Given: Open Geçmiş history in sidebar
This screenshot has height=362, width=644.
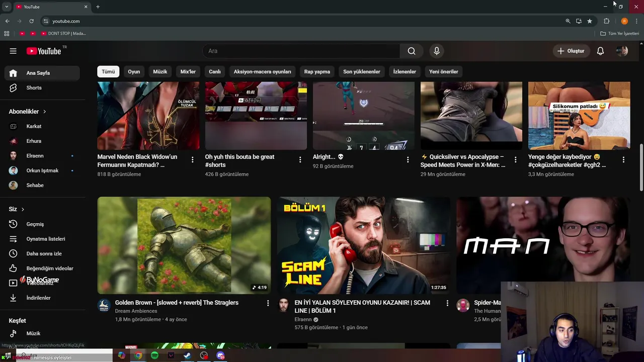Looking at the screenshot, I should point(42,224).
